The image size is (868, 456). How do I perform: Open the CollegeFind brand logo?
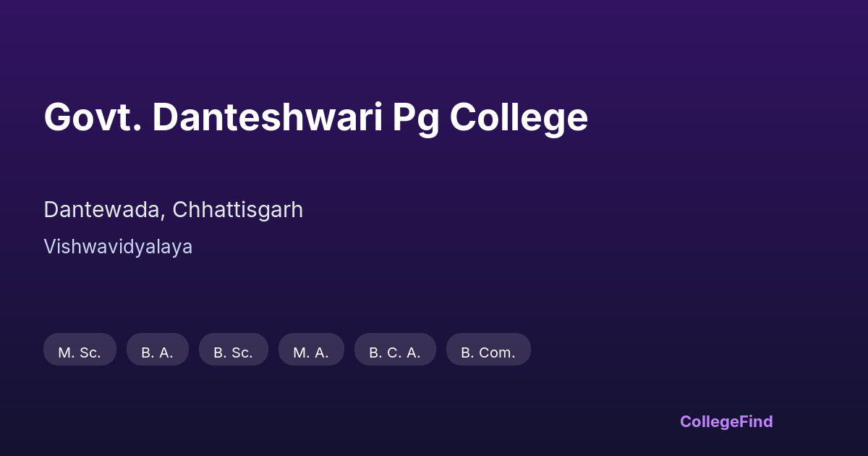pos(726,421)
